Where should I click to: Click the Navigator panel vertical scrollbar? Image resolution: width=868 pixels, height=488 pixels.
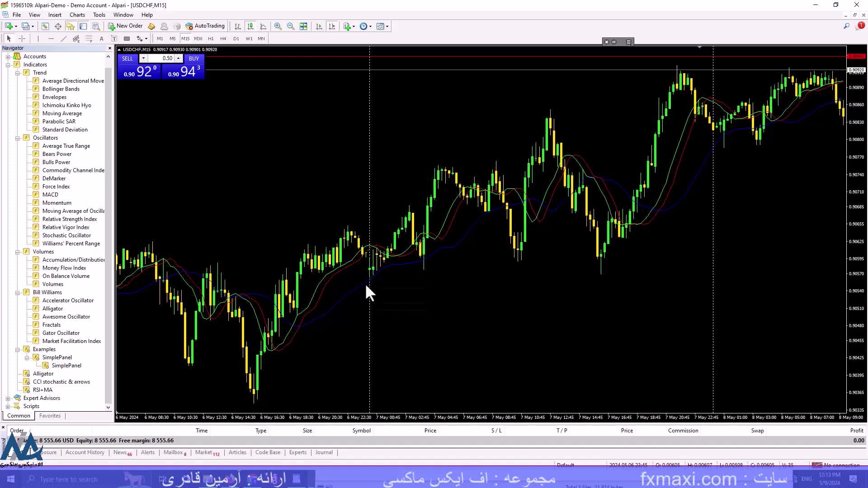(108, 226)
